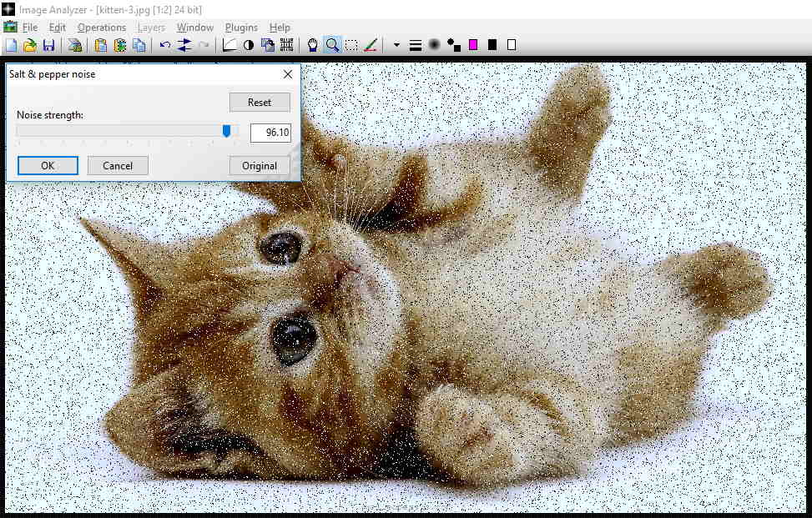Click the soft brush shape icon

[435, 46]
